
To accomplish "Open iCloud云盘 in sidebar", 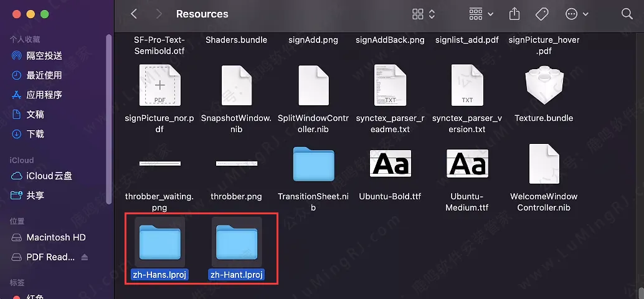I will click(x=49, y=176).
